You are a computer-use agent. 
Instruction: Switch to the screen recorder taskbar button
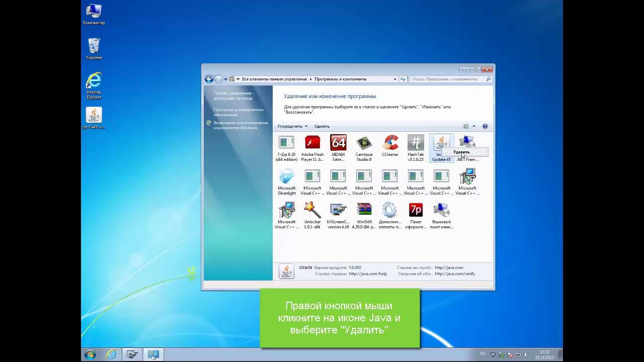pyautogui.click(x=132, y=354)
